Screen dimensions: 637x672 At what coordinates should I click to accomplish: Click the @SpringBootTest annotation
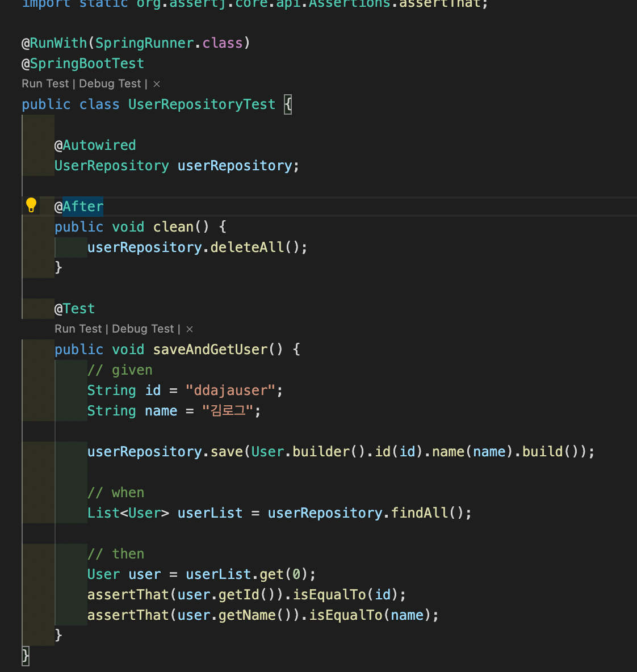82,63
